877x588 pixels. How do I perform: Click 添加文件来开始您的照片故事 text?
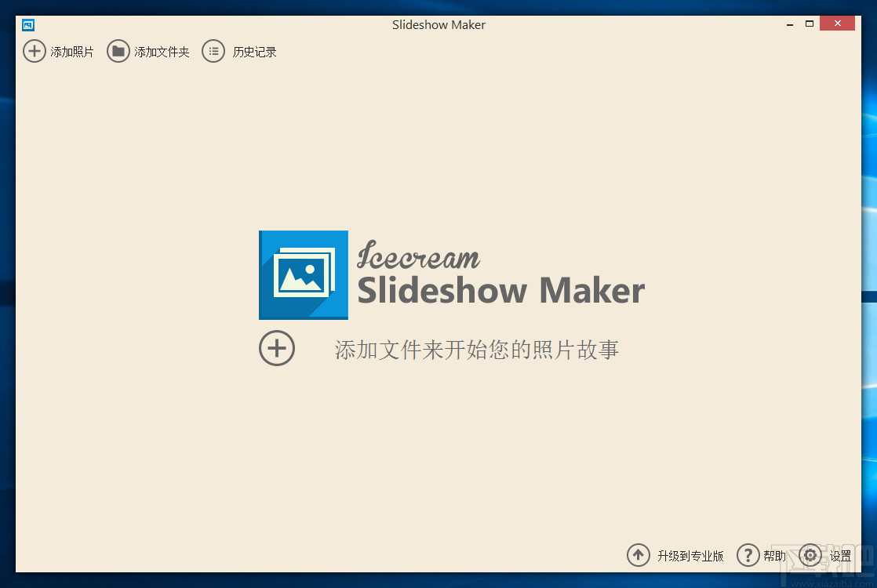click(476, 350)
